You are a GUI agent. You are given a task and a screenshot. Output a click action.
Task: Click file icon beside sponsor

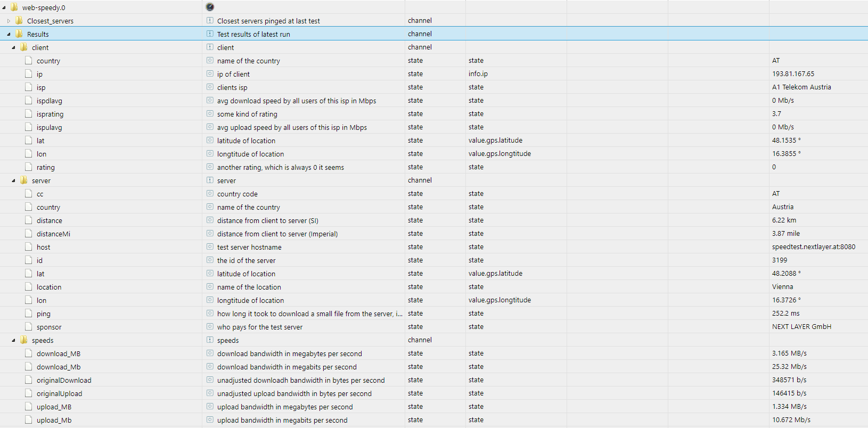29,326
